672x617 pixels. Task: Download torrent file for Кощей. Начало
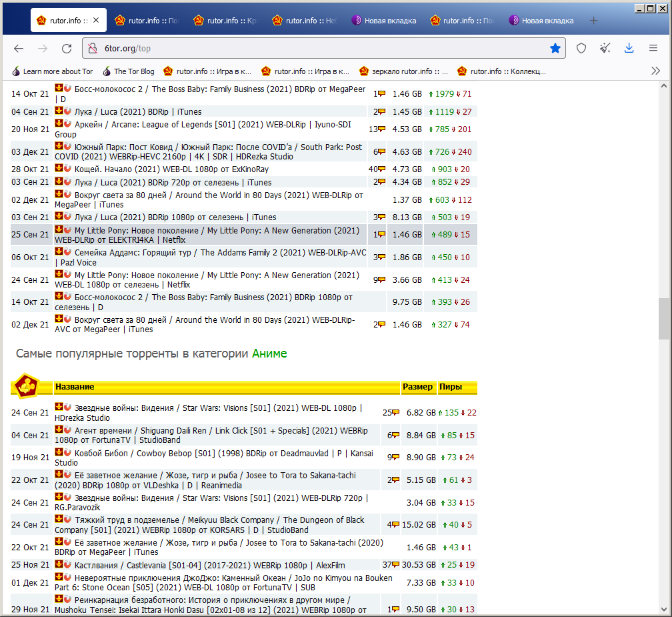pyautogui.click(x=59, y=168)
